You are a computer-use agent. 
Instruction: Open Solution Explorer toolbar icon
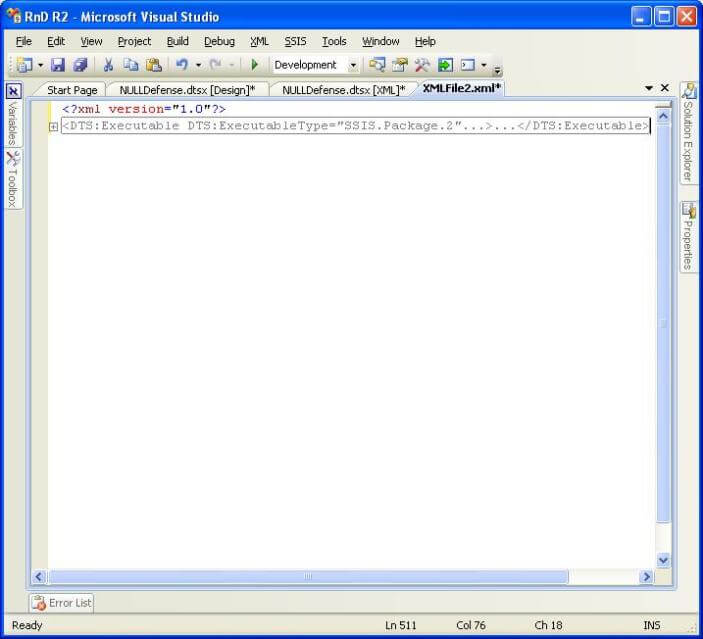377,65
